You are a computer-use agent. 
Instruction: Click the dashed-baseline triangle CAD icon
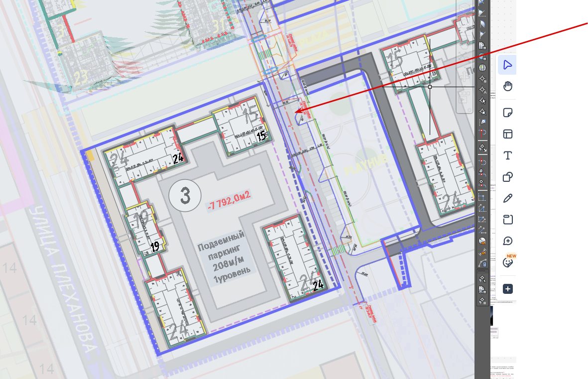(482, 13)
